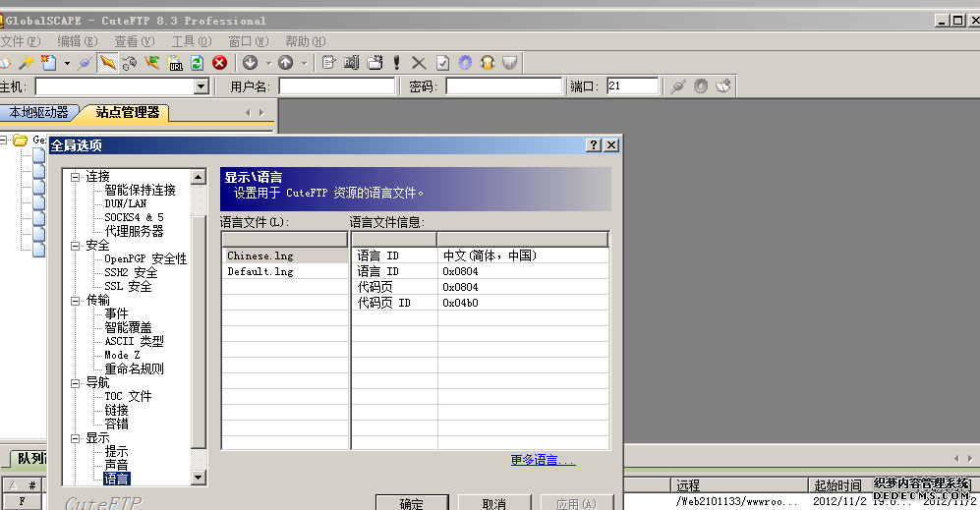
Task: Click the upload arrow toolbar icon
Action: (285, 63)
